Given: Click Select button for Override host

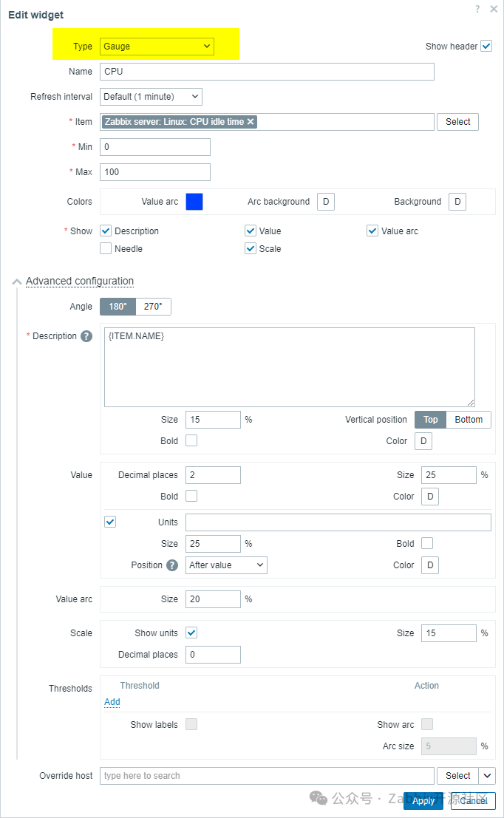Looking at the screenshot, I should tap(457, 776).
